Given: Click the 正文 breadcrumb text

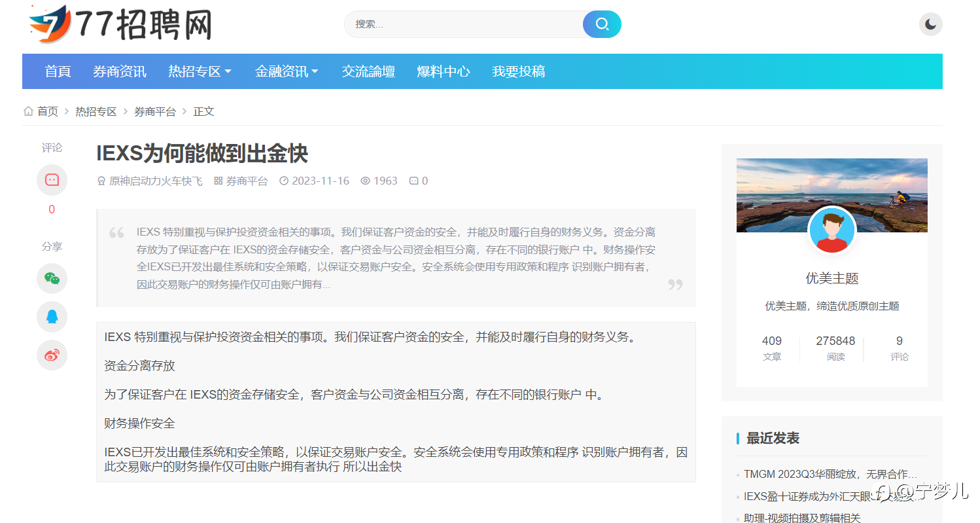Looking at the screenshot, I should (x=203, y=111).
